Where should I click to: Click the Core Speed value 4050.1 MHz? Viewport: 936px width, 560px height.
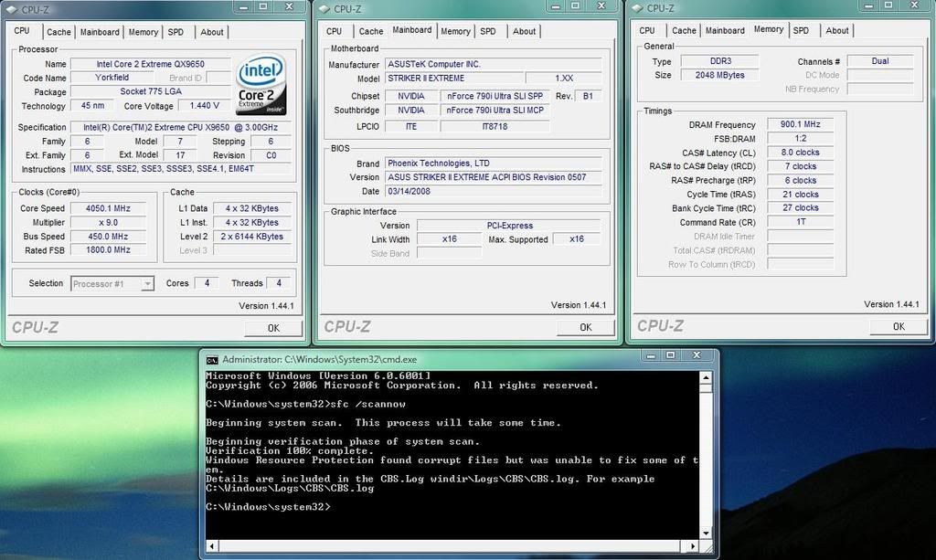click(108, 208)
